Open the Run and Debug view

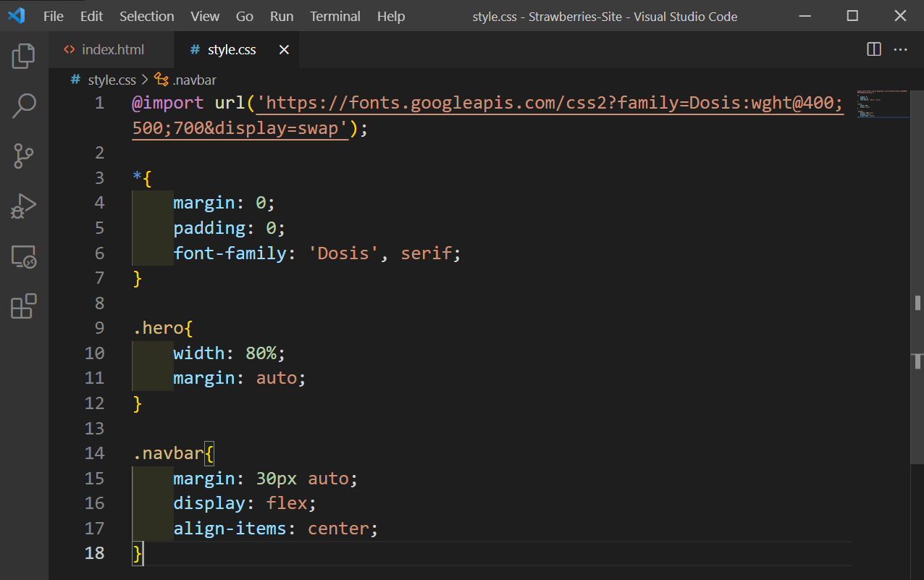click(24, 206)
